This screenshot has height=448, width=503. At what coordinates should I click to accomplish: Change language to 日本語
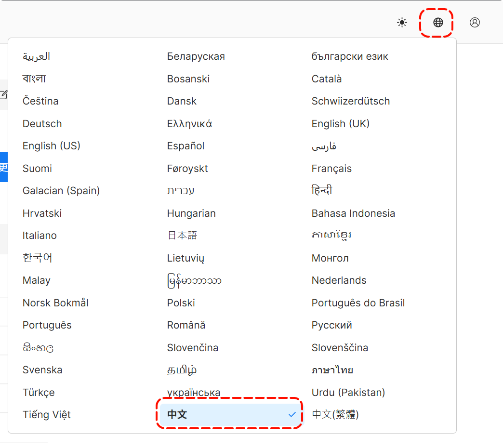(x=182, y=236)
